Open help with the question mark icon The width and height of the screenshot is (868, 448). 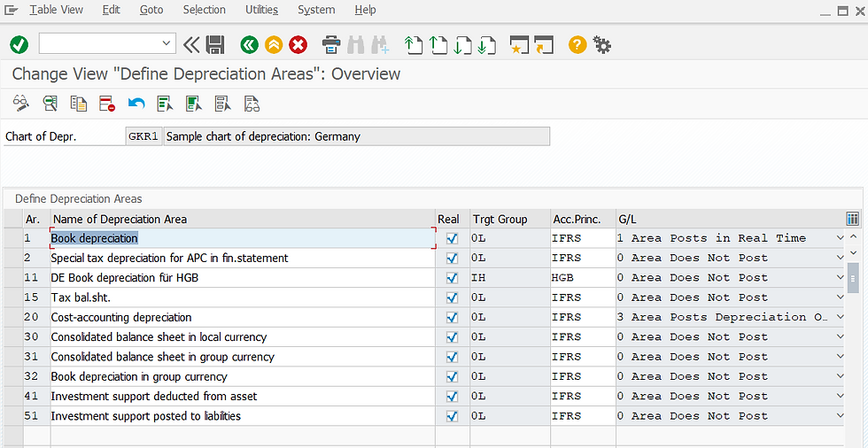[577, 44]
